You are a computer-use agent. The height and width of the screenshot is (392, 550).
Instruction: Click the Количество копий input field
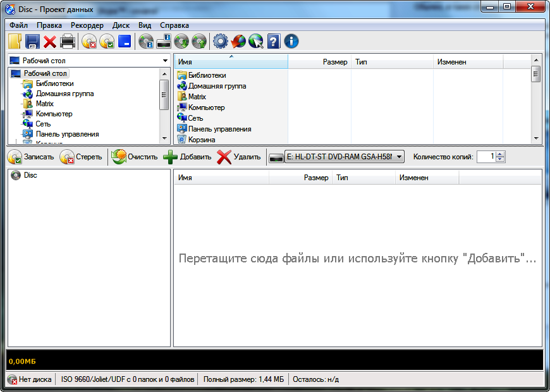tap(486, 157)
